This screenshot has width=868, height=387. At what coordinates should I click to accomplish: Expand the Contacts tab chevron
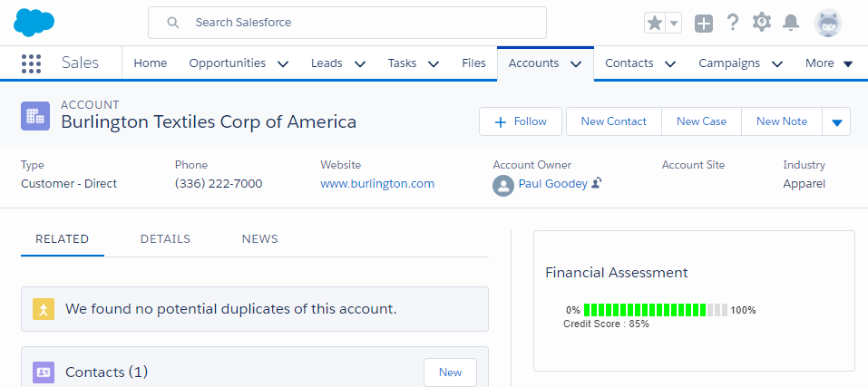670,64
